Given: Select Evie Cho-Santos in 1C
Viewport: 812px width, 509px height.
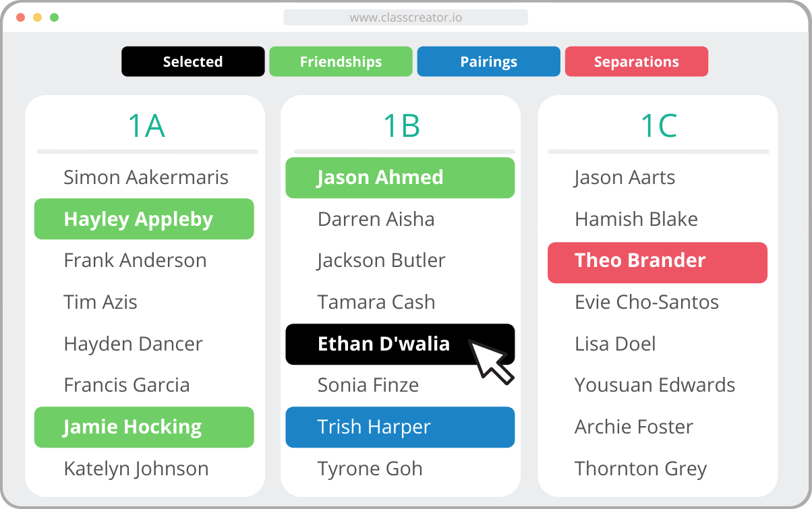Looking at the screenshot, I should pos(647,302).
